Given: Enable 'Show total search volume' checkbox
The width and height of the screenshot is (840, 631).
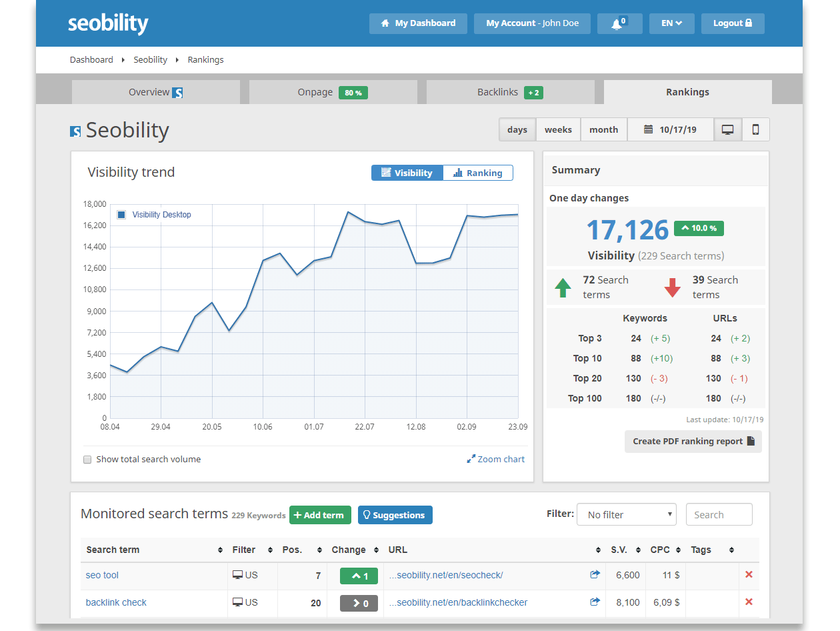Looking at the screenshot, I should 87,460.
